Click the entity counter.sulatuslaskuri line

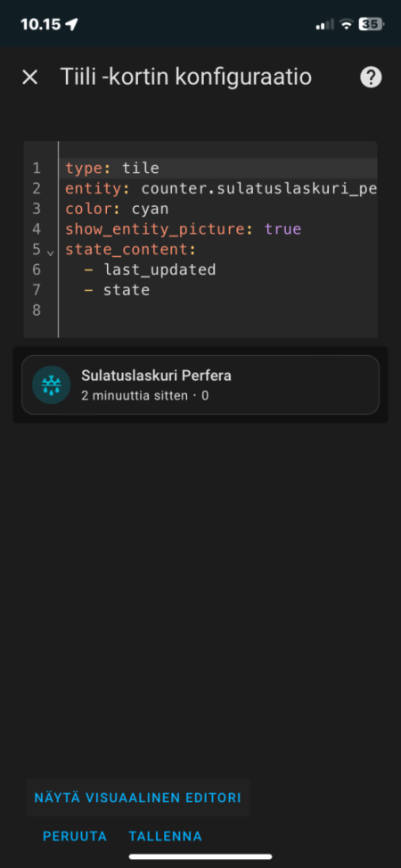coord(221,188)
